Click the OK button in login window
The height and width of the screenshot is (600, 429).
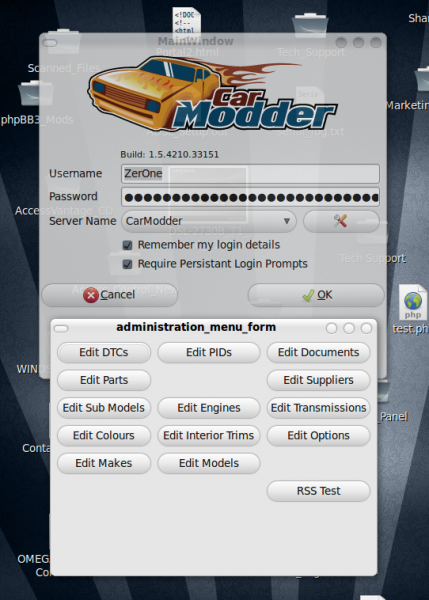[316, 295]
